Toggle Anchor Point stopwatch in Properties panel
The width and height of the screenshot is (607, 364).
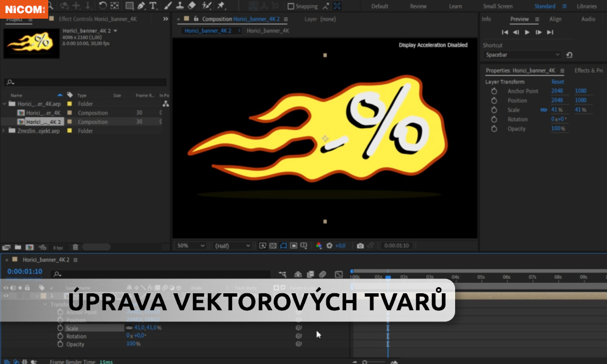[494, 91]
